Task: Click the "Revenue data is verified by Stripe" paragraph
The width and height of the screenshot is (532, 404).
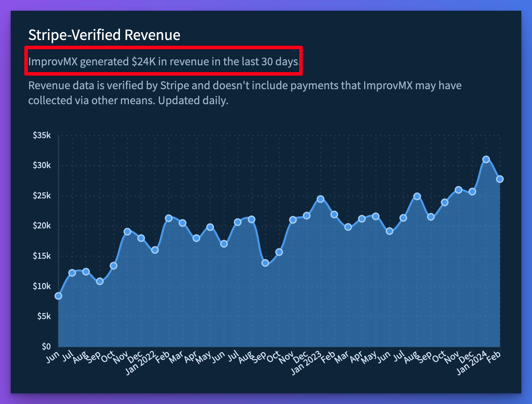Action: pyautogui.click(x=245, y=93)
